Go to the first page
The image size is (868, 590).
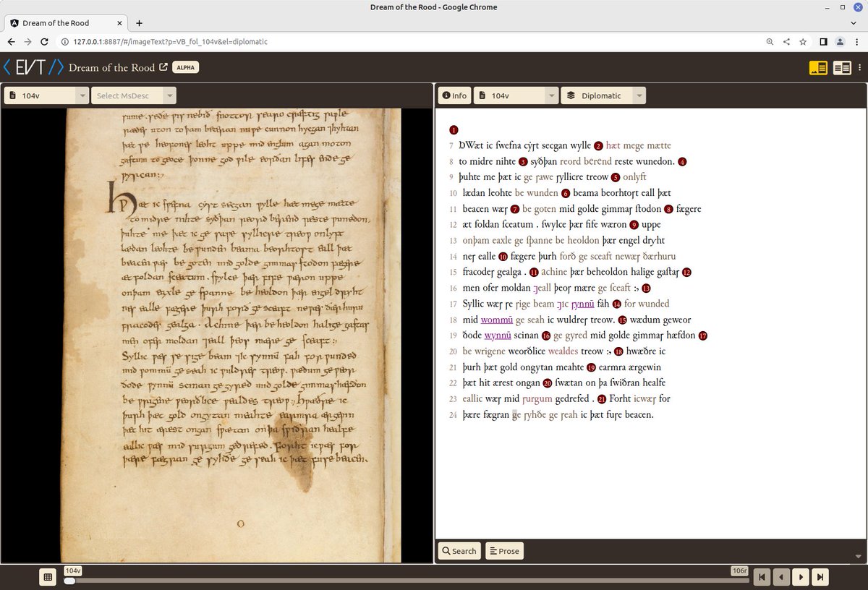click(761, 577)
